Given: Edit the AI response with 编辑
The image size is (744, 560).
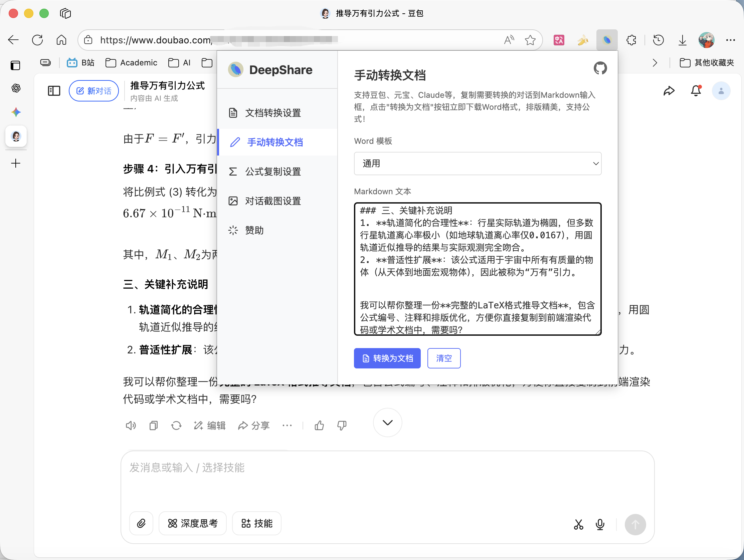Looking at the screenshot, I should 210,426.
